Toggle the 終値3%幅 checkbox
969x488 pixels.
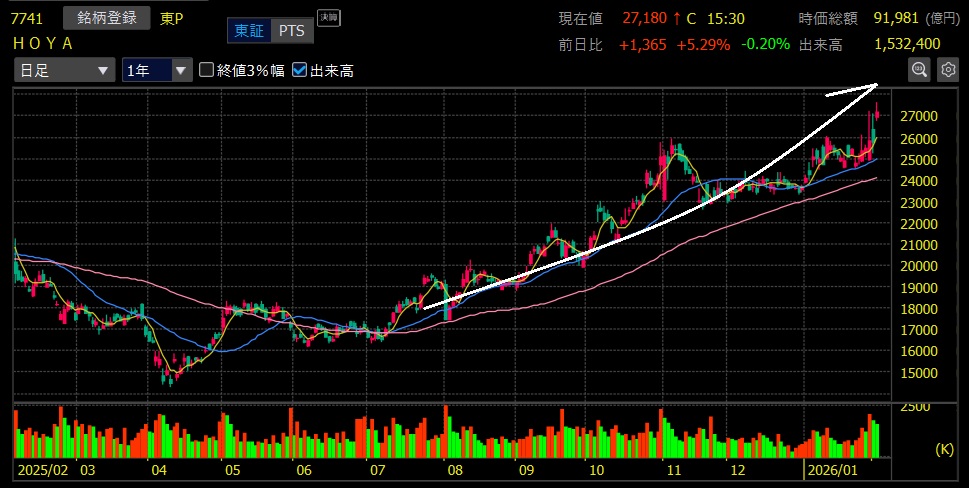click(x=207, y=70)
